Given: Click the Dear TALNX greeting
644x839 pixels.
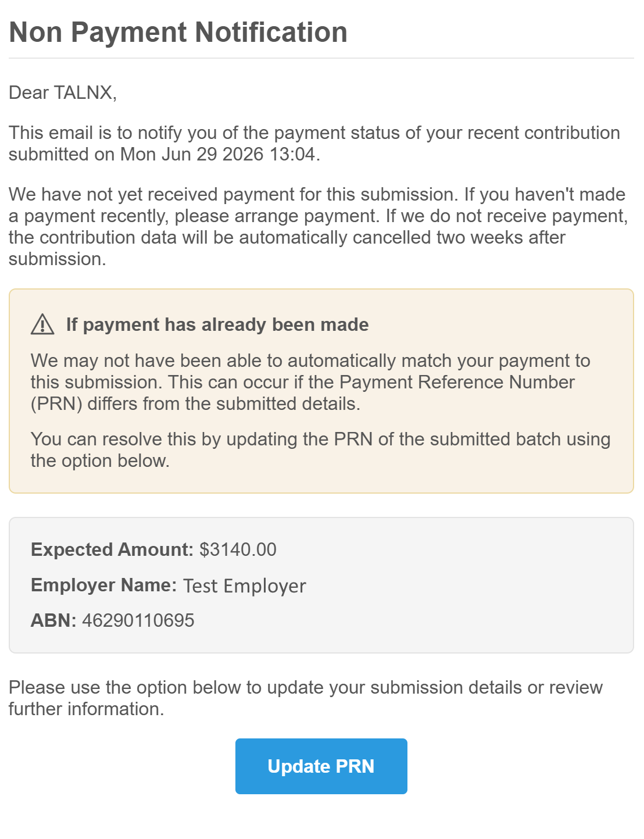Looking at the screenshot, I should pyautogui.click(x=63, y=92).
